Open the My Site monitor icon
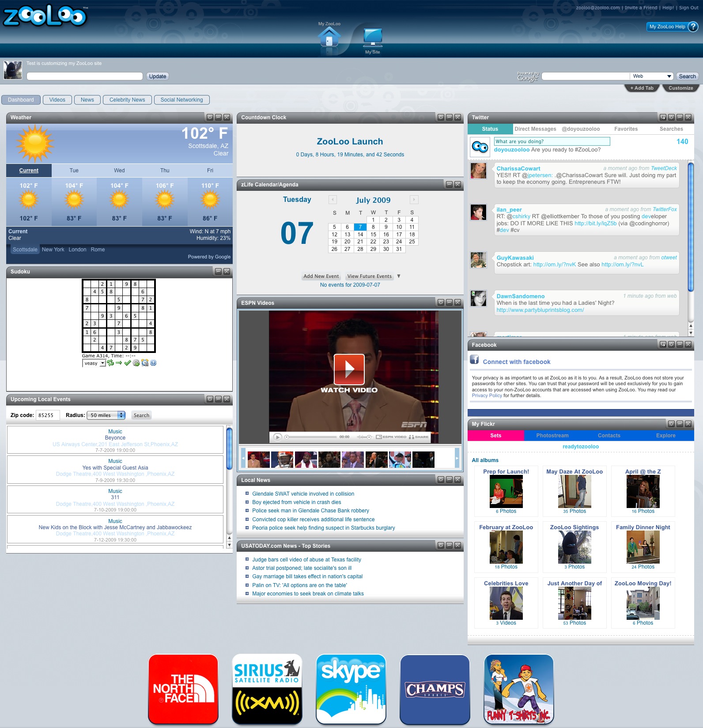Screen dimensions: 703x728 (x=373, y=38)
